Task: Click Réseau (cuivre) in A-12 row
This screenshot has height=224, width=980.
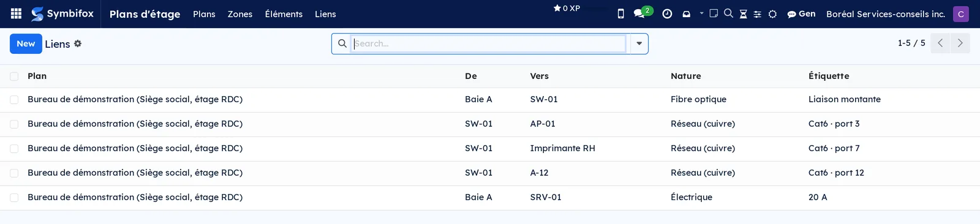Action: [703, 173]
